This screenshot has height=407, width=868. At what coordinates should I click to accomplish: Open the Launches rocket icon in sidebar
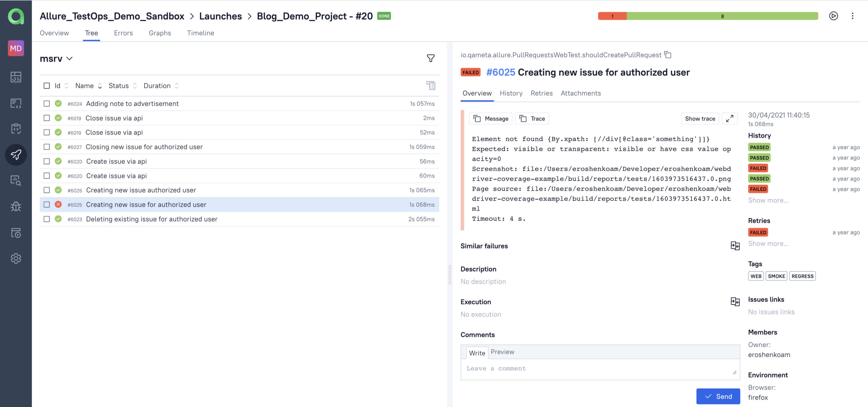coord(16,154)
